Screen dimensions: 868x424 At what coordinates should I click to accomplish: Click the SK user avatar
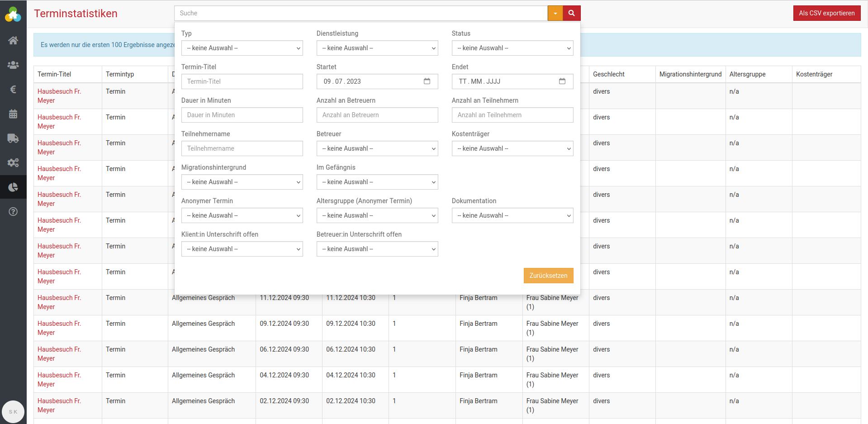13,412
